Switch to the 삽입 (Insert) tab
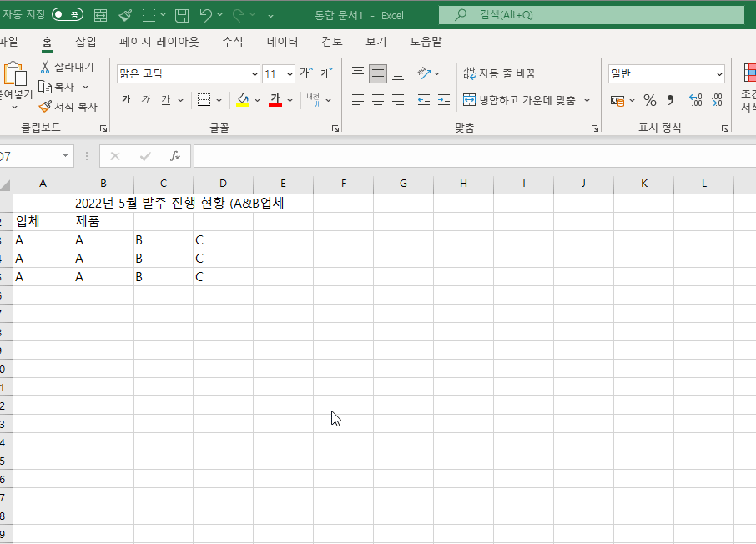The image size is (756, 544). tap(86, 42)
